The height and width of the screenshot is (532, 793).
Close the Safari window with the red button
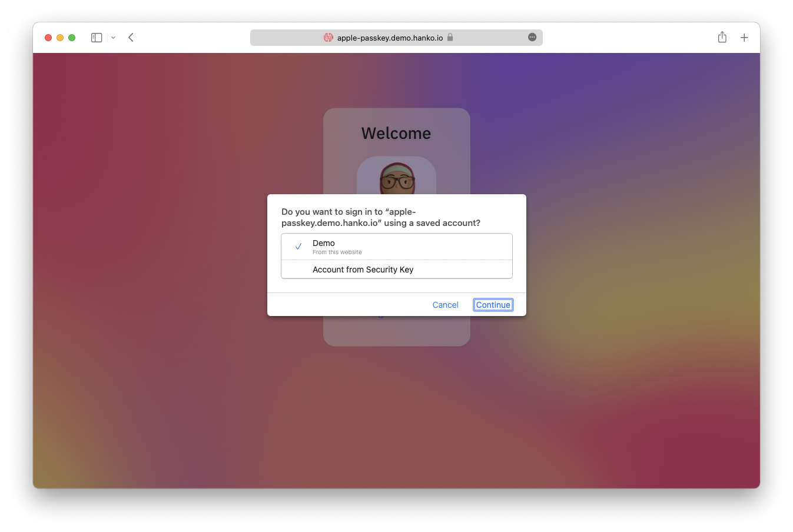click(x=48, y=38)
